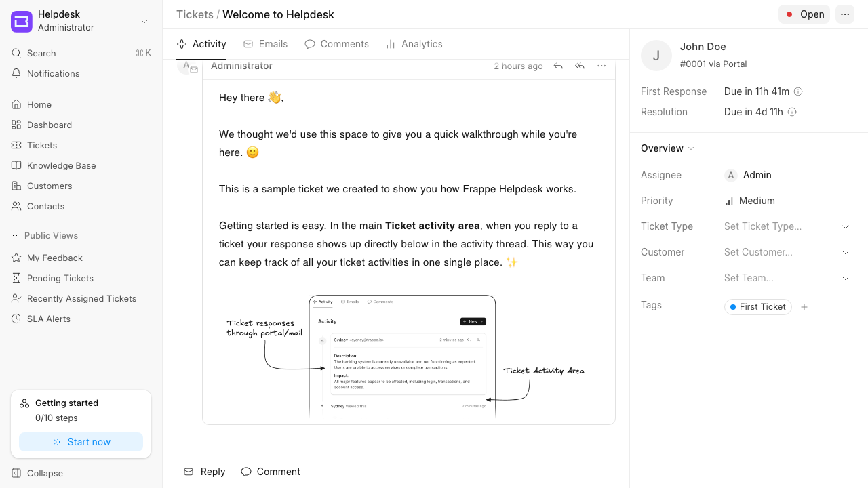Click the reply arrow icon on Administrator message

558,66
